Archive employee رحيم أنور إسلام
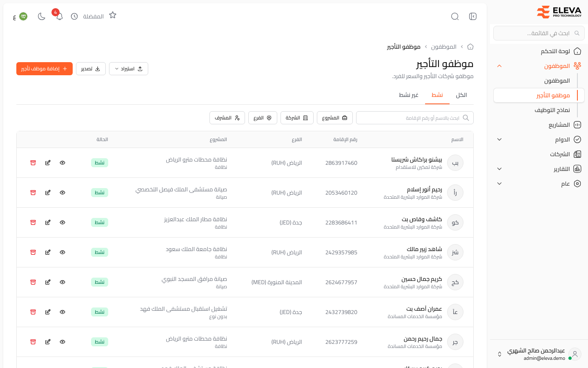 tap(33, 193)
